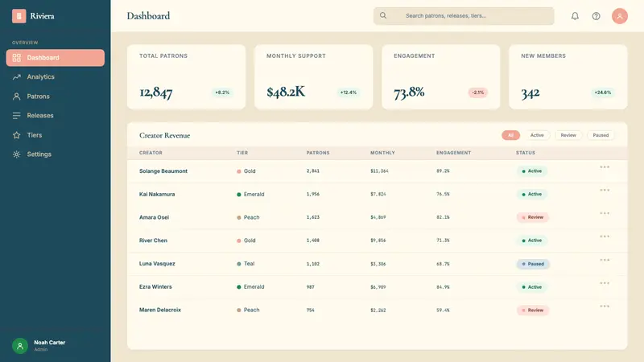Screen dimensions: 644x362
Task: Open Settings page
Action: (55, 154)
